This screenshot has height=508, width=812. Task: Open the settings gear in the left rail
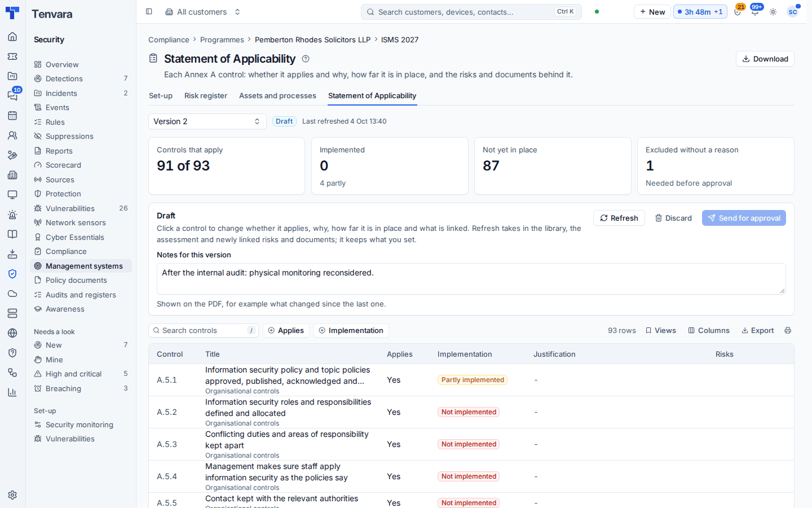pyautogui.click(x=12, y=495)
